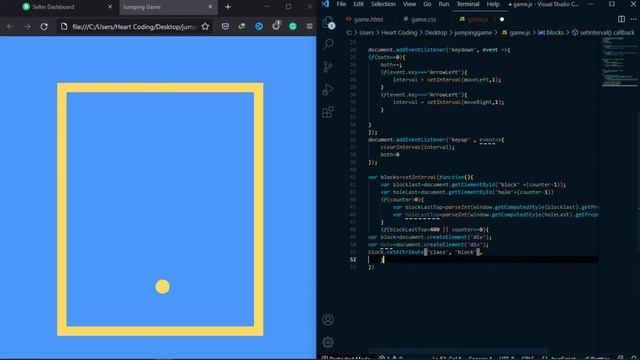Click the jumpinggame breadcrumb segment
This screenshot has width=640, height=360.
point(473,33)
